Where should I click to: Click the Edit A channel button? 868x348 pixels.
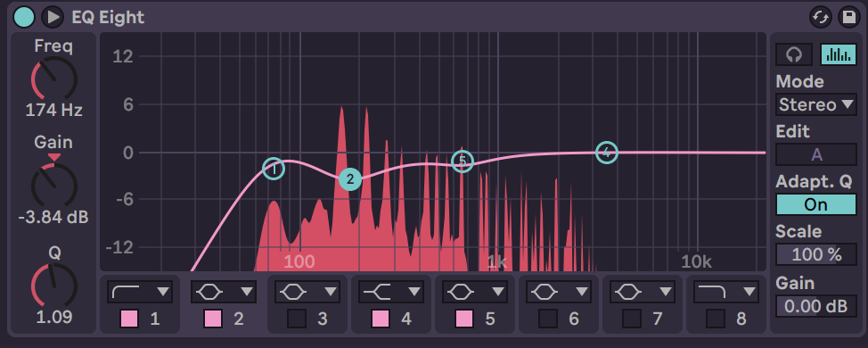click(x=816, y=154)
